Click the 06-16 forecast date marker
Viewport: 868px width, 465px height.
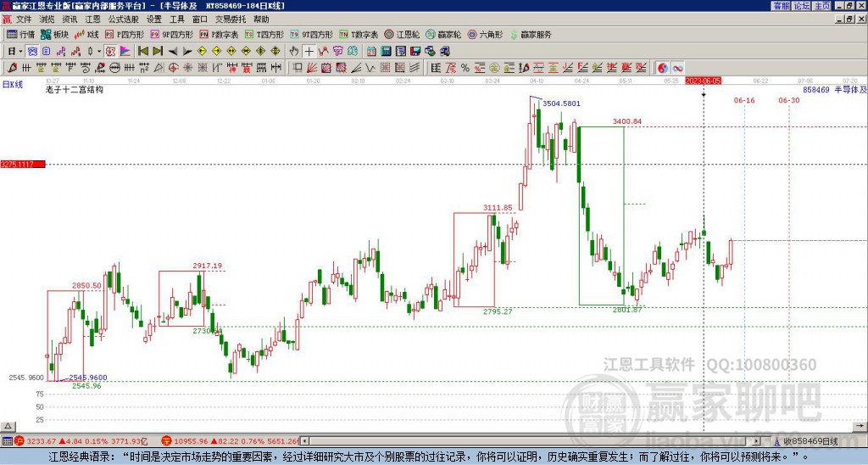pos(744,100)
